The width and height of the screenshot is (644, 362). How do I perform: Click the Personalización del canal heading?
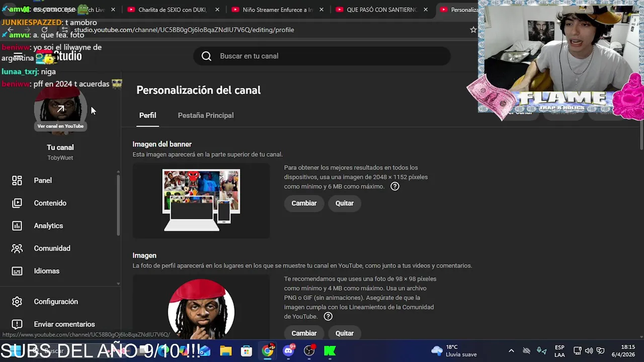click(199, 90)
